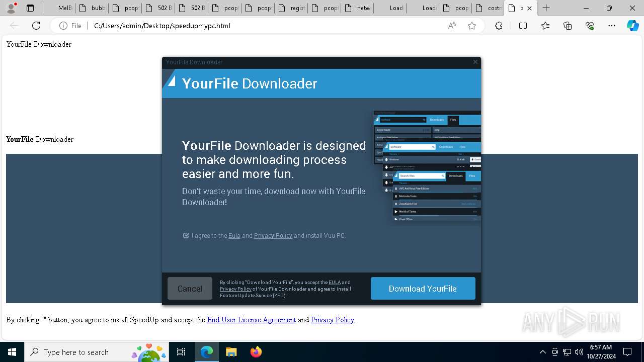Click the downloader preview screenshot image
644x362 pixels.
pos(427,168)
